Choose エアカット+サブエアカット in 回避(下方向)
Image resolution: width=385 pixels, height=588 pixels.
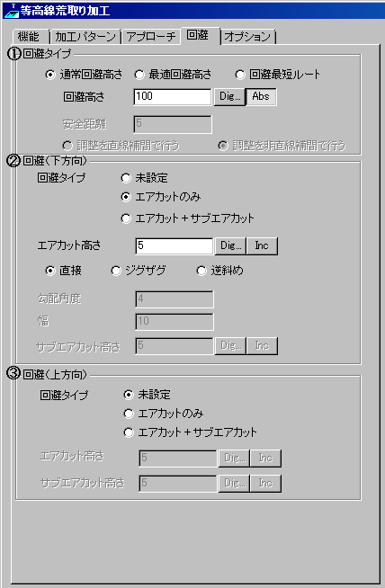[188, 218]
